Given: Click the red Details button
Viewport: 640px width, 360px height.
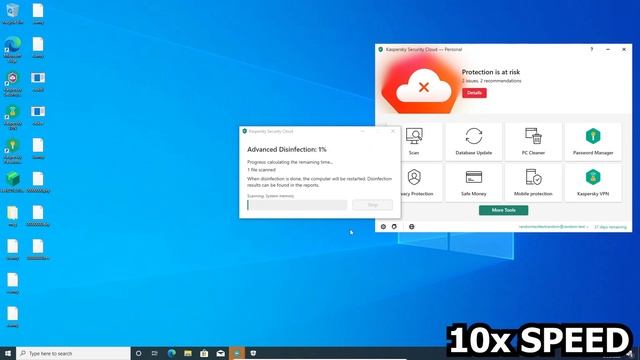Looking at the screenshot, I should [x=474, y=93].
